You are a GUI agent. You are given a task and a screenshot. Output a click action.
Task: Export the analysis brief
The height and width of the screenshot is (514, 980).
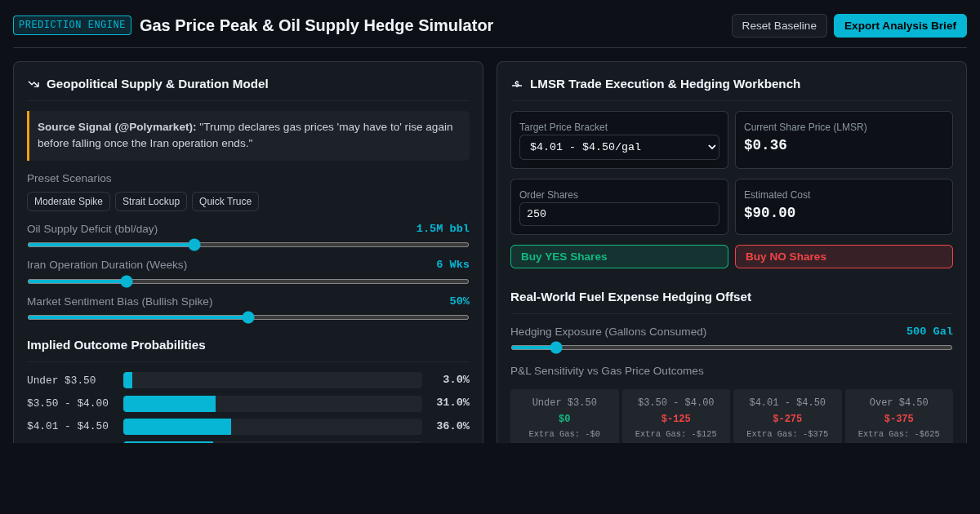click(900, 25)
